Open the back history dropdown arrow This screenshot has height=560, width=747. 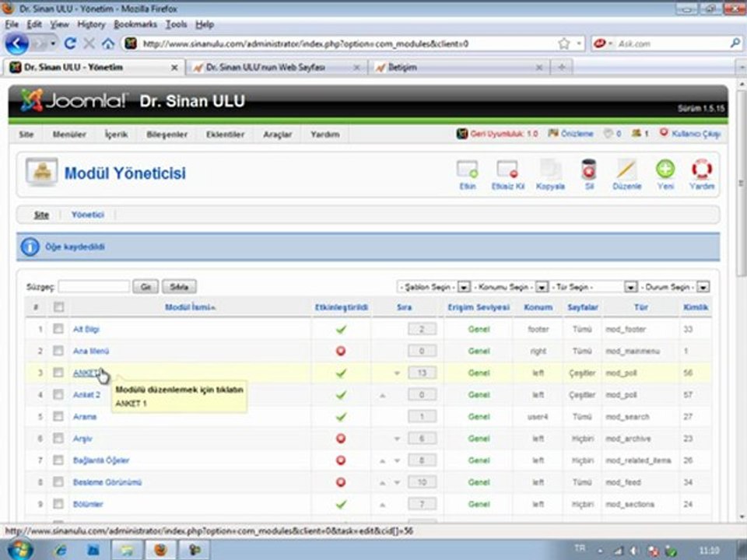(53, 44)
